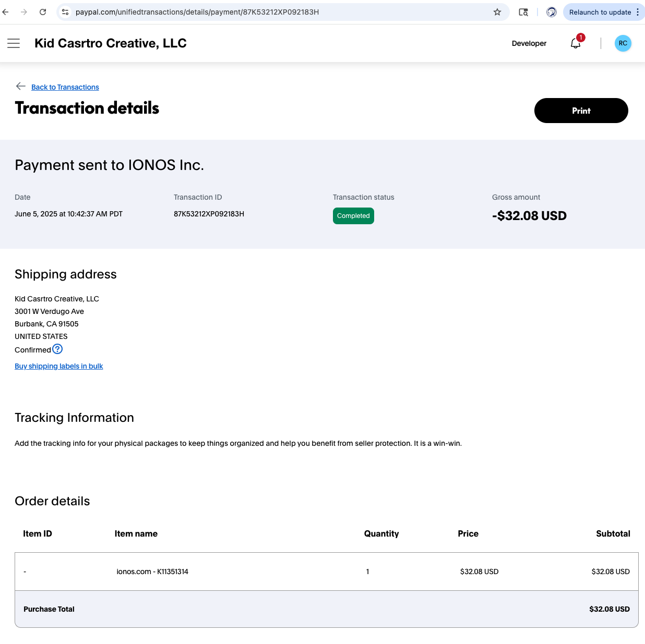
Task: Open Chrome three-dot menu
Action: pos(638,12)
